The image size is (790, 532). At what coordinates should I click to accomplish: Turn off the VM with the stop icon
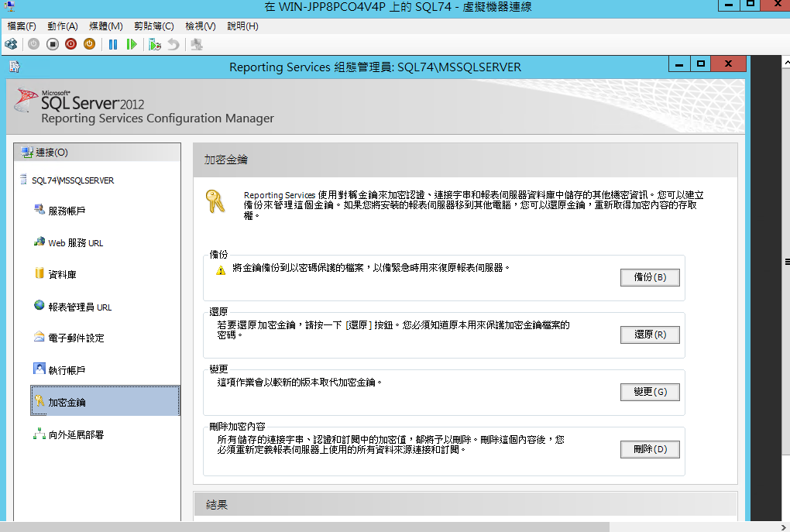tap(53, 44)
